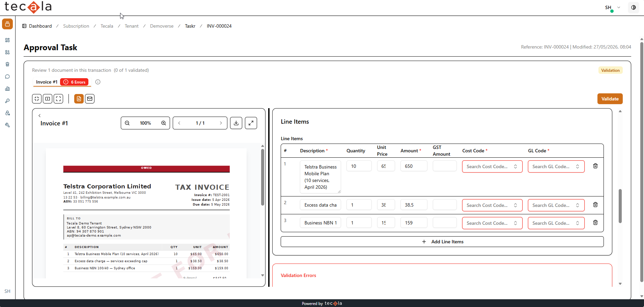Edit amount field showing 38.5
644x307 pixels.
[414, 205]
